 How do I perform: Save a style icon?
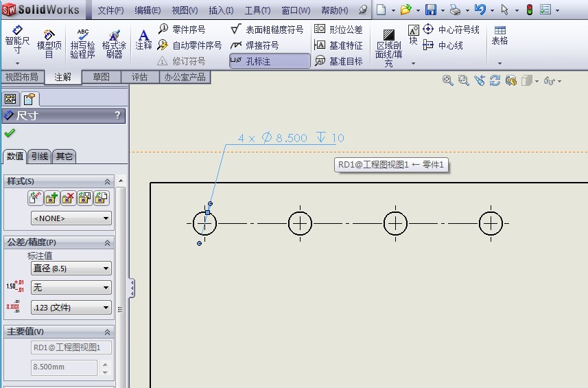coord(85,198)
